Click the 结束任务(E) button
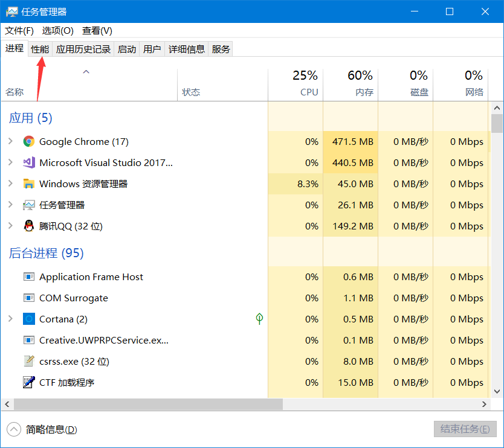The width and height of the screenshot is (504, 448). click(x=465, y=429)
